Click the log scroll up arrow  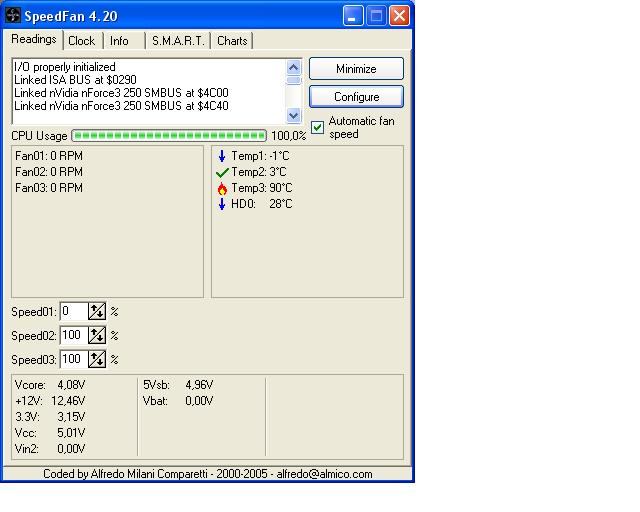point(293,67)
